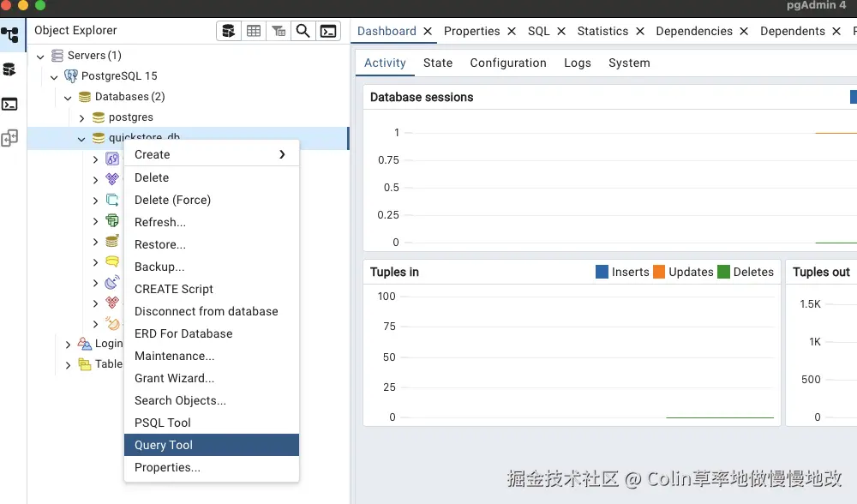Click the Query Tool icon in the Object Explorer toolbar
The height and width of the screenshot is (504, 857).
click(x=229, y=31)
